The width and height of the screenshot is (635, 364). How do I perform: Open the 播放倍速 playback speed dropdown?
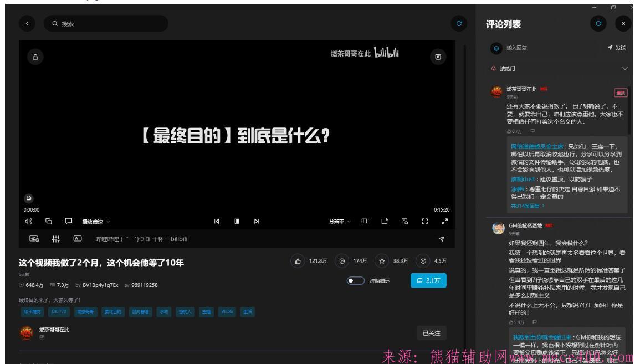click(x=96, y=222)
